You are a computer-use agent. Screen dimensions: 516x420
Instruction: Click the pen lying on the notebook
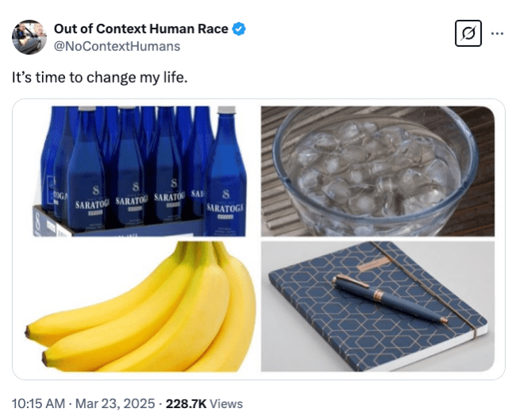tap(389, 298)
